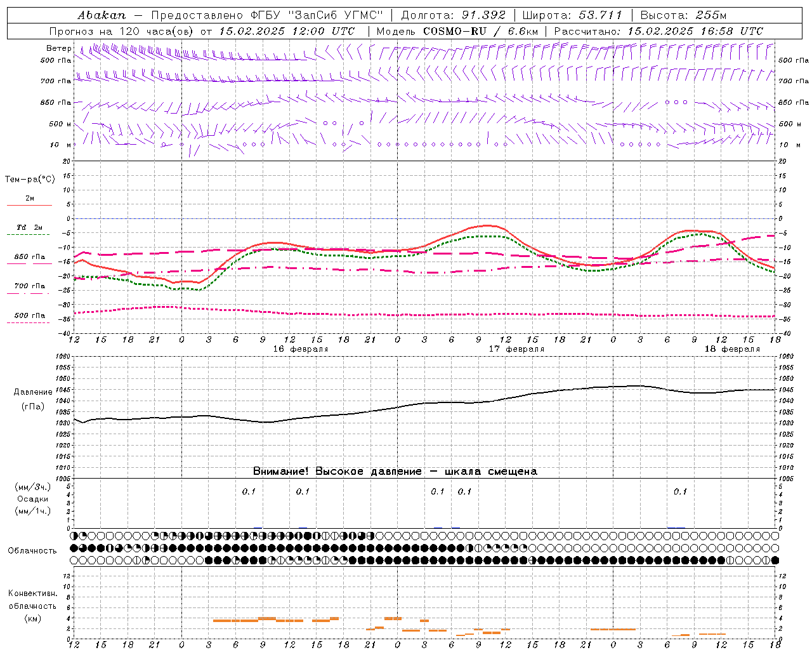Click the "Давление" pressure label
The height and width of the screenshot is (650, 812).
33,392
